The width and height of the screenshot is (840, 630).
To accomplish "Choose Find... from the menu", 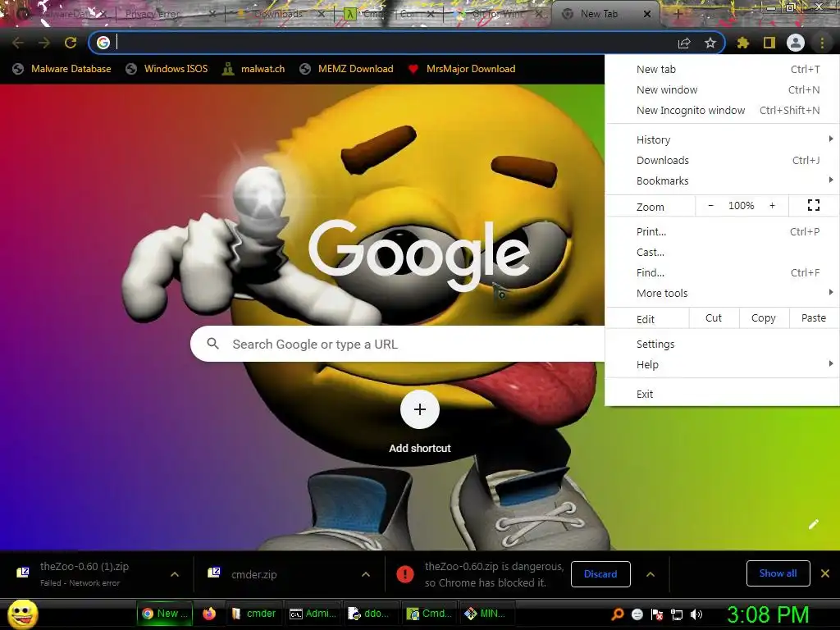I will point(723,272).
